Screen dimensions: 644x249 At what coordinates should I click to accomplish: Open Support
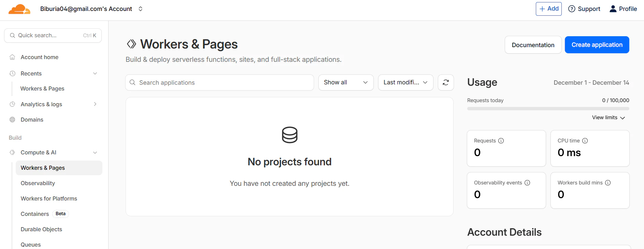(584, 9)
